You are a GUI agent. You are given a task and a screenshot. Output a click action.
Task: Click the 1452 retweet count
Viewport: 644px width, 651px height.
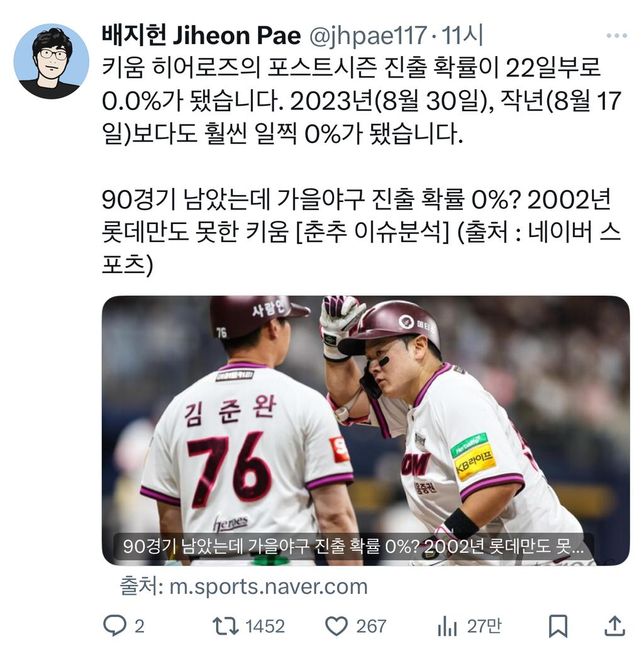[265, 626]
